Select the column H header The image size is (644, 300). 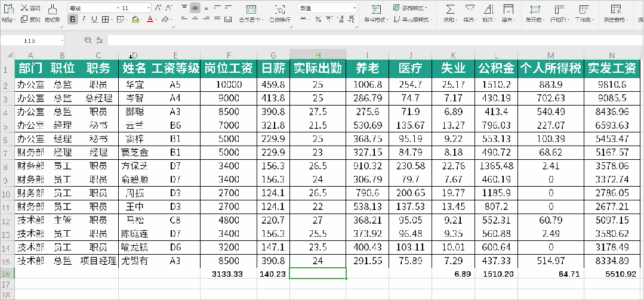click(x=318, y=55)
